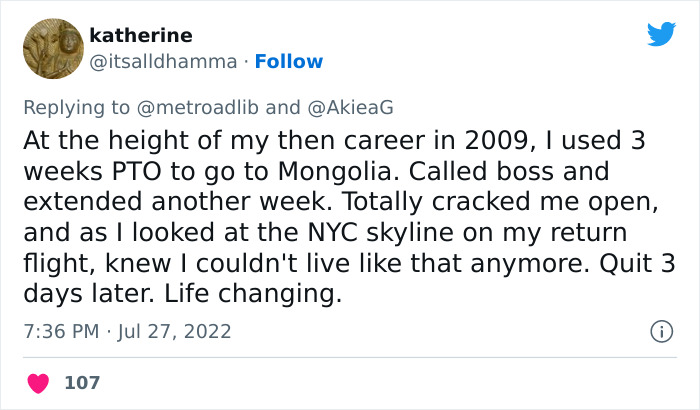
Task: Like the tweet with the heart icon
Action: 38,382
